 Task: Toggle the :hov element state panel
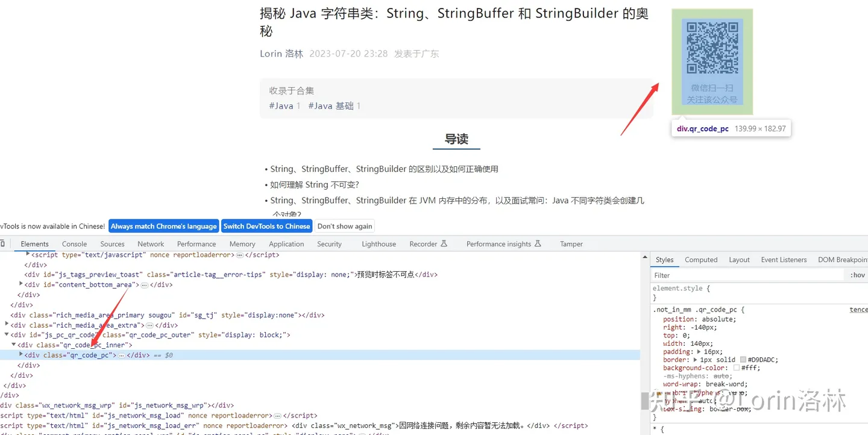coord(857,275)
